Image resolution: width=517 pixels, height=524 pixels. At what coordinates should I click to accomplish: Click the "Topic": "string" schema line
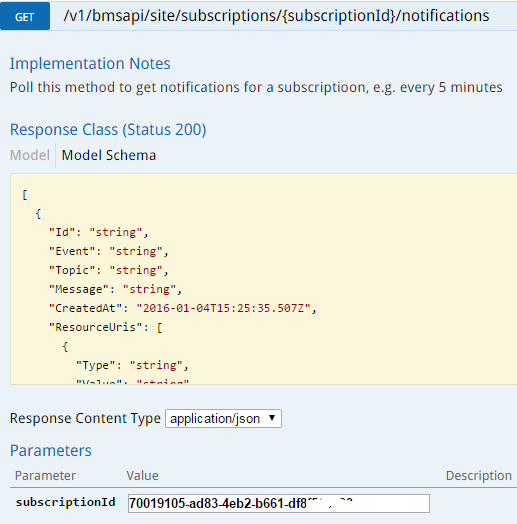109,270
